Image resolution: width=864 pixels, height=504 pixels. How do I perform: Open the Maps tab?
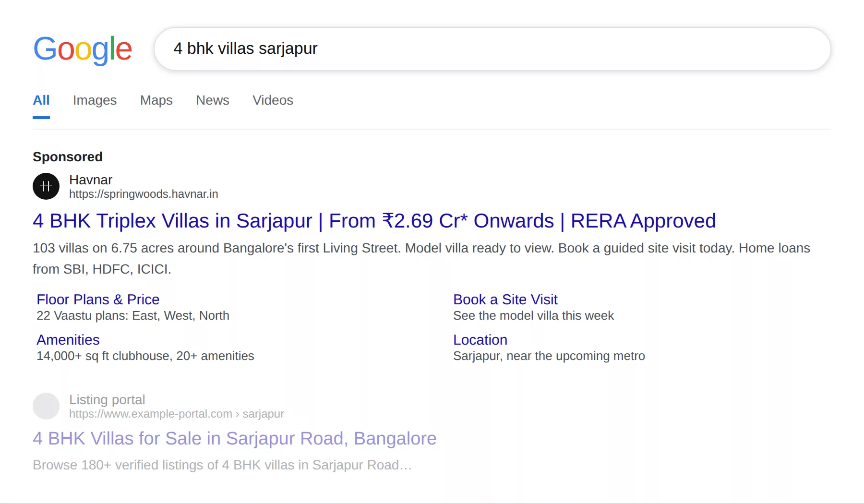click(x=156, y=100)
